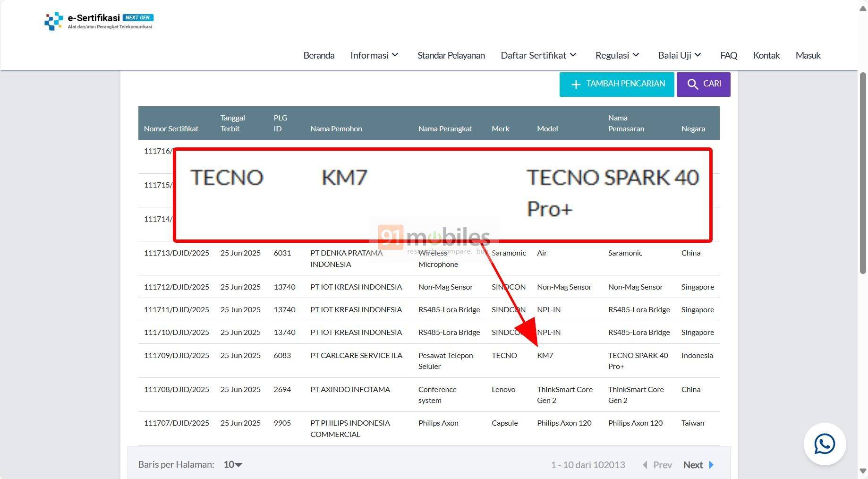Click the TAMBAH PENCARIAN button

click(x=617, y=85)
